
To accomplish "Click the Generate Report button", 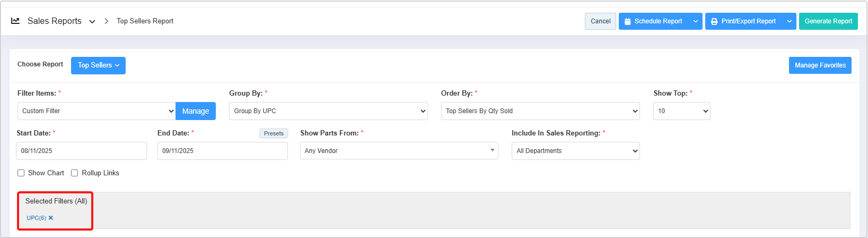I will point(828,21).
